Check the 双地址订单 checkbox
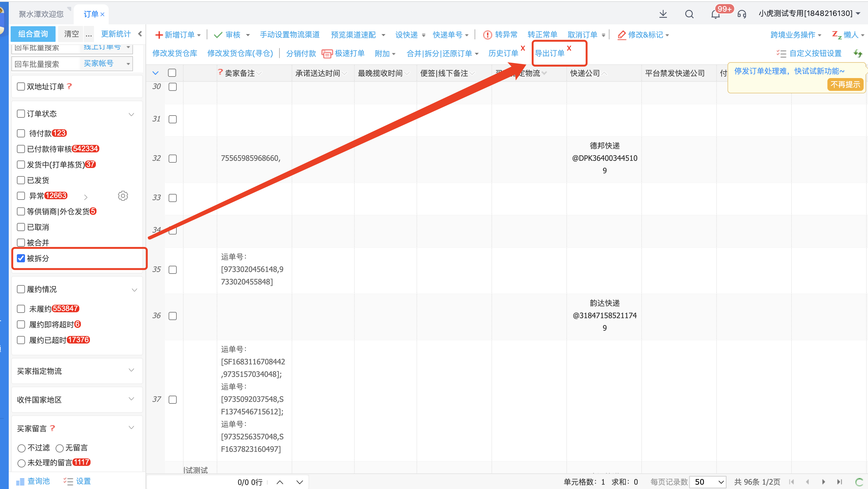 click(21, 86)
